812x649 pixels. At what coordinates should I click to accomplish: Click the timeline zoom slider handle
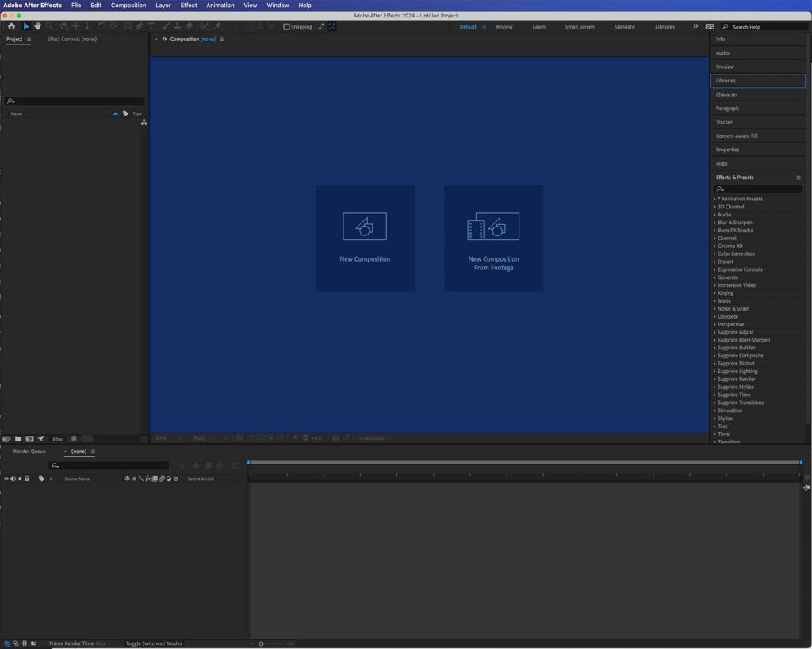262,643
